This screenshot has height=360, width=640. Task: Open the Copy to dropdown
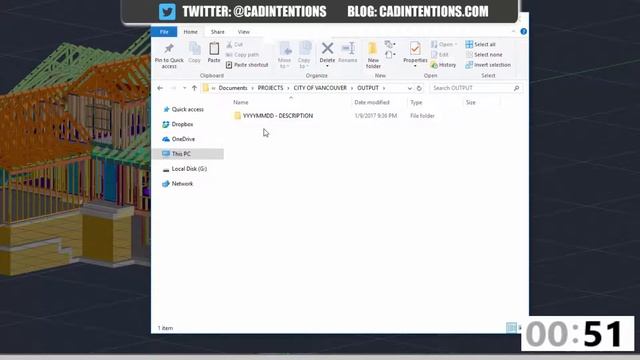tap(304, 55)
